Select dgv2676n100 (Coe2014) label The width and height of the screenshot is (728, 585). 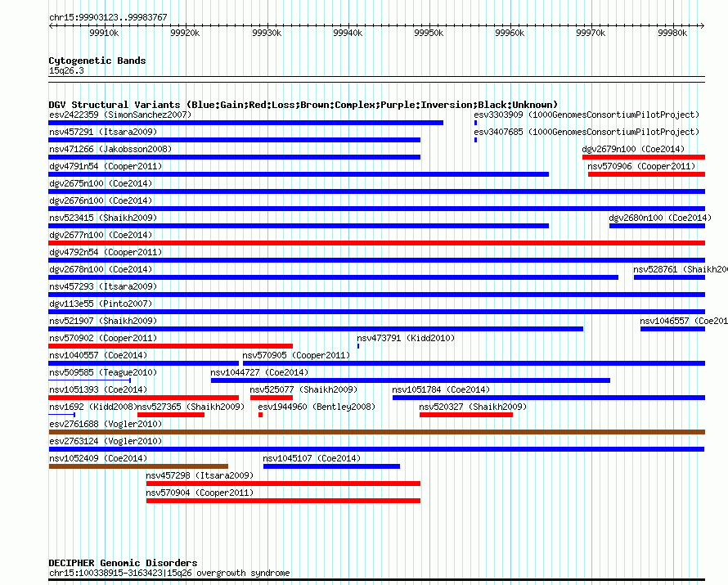101,200
